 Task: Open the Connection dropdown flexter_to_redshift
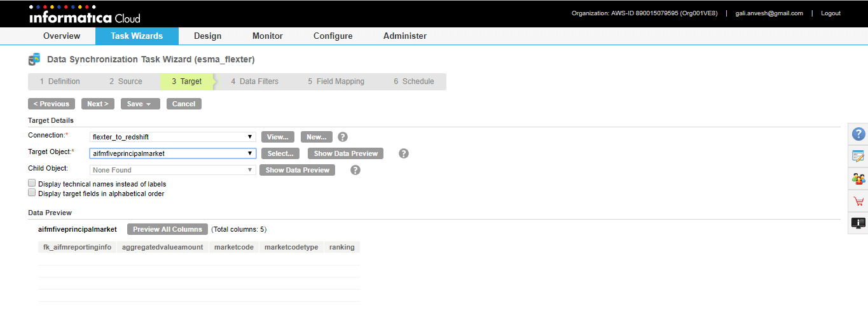tap(173, 137)
